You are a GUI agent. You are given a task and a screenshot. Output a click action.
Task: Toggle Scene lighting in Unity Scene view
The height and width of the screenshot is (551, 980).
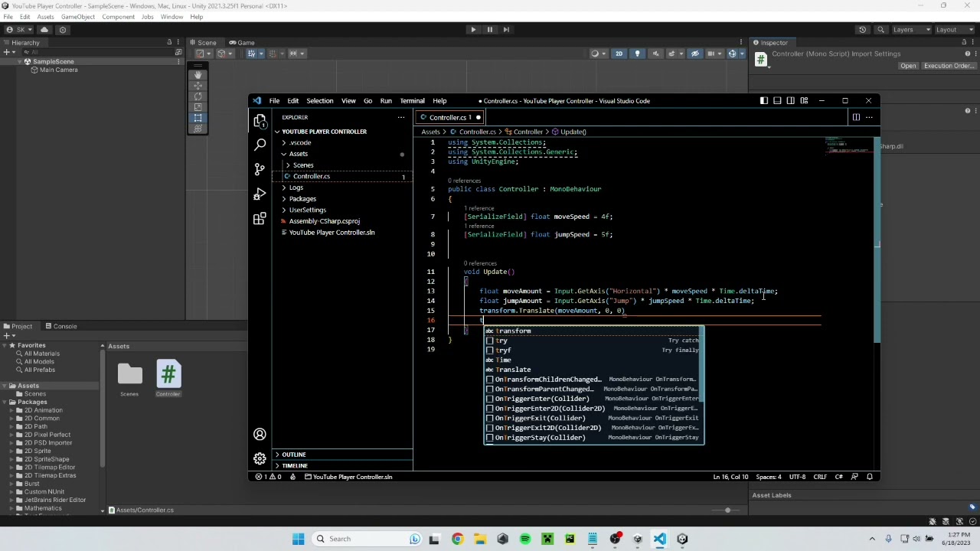[637, 54]
